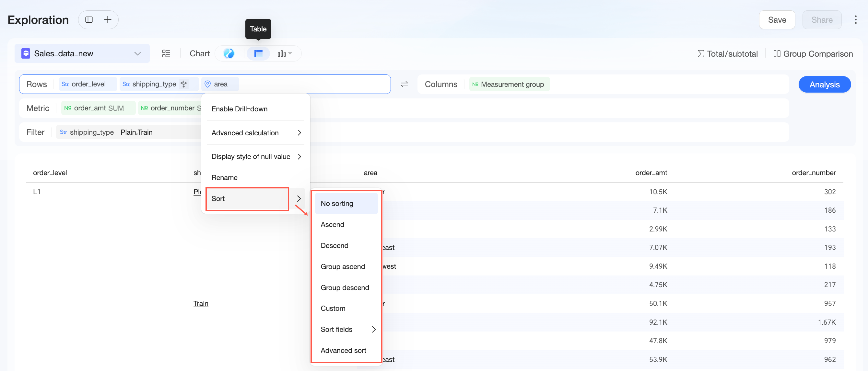
Task: Add a new exploration with plus icon
Action: click(108, 20)
